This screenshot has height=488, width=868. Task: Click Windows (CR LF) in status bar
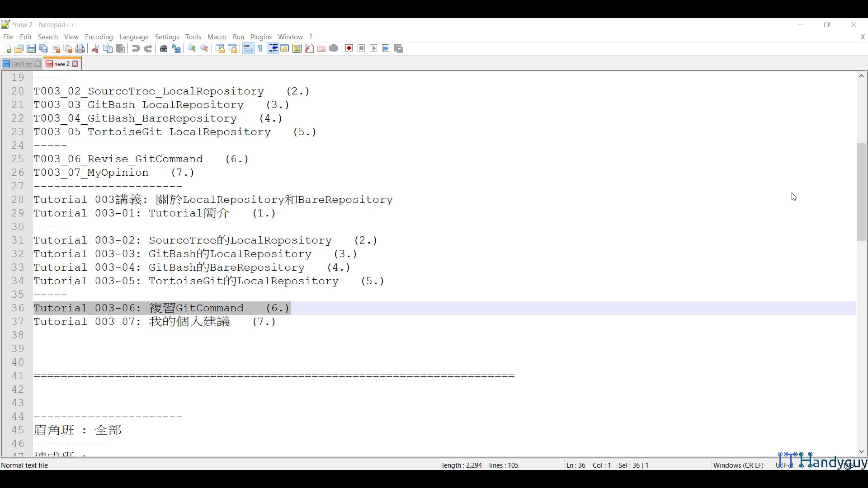738,465
